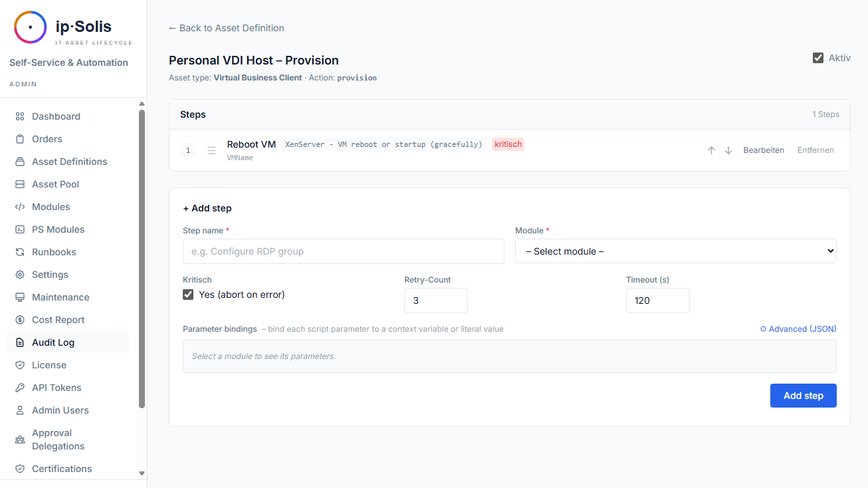Click the API Tokens key icon
This screenshot has width=868, height=488.
[x=20, y=388]
